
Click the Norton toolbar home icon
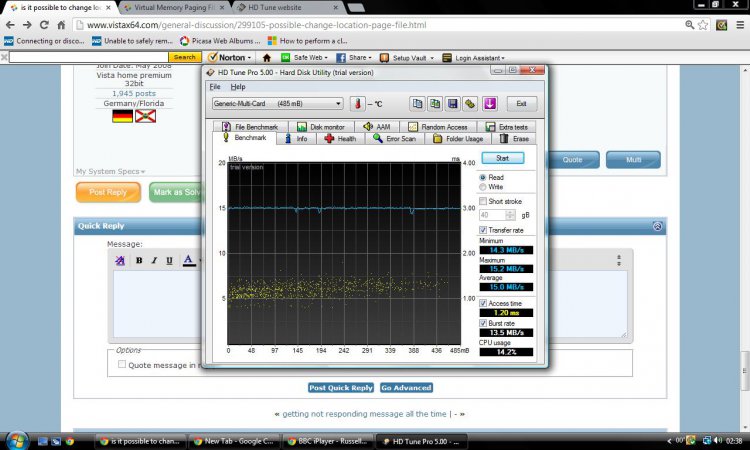pyautogui.click(x=267, y=57)
